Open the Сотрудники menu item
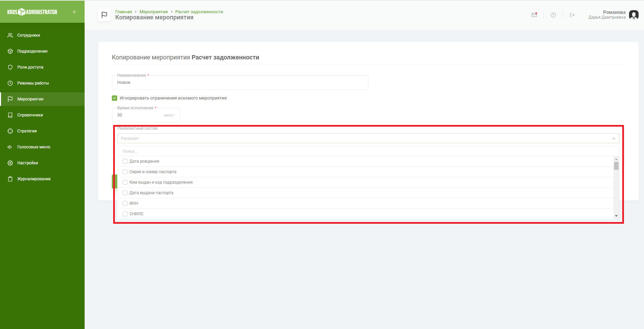Image resolution: width=644 pixels, height=329 pixels. coord(42,35)
